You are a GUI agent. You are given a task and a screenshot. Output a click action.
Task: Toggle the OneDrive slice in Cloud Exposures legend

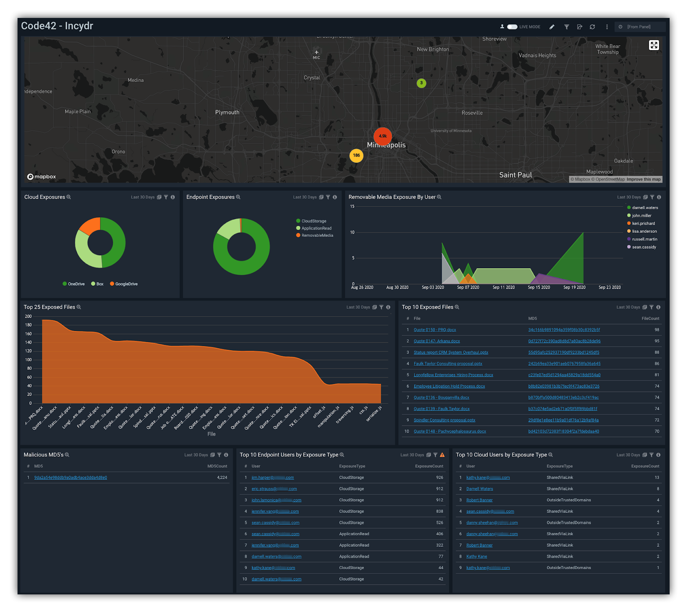pos(75,284)
